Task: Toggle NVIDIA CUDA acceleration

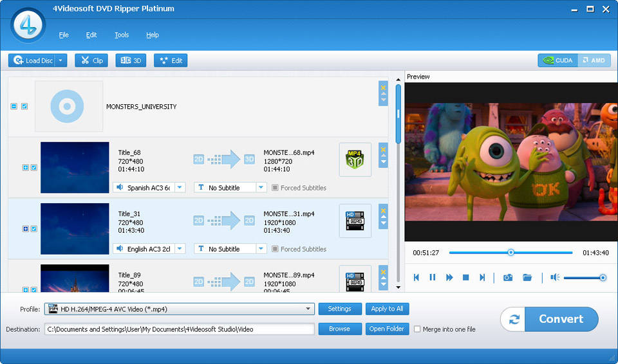Action: 557,60
